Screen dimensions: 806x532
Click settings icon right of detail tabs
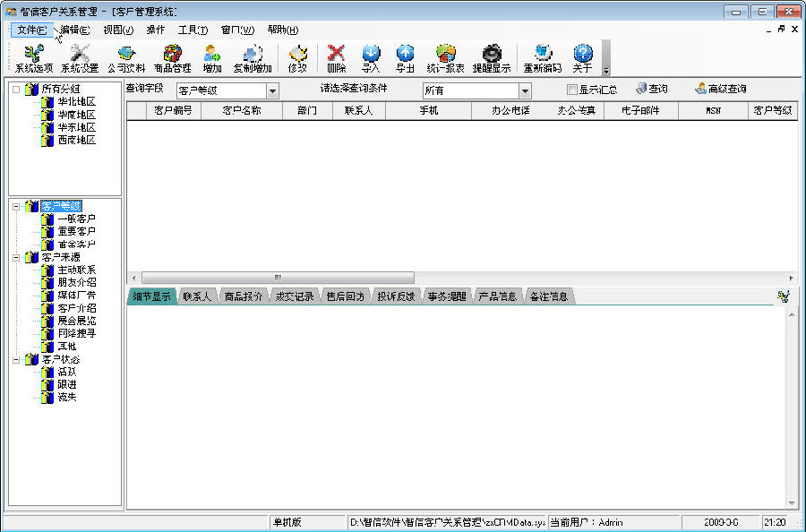pyautogui.click(x=784, y=296)
